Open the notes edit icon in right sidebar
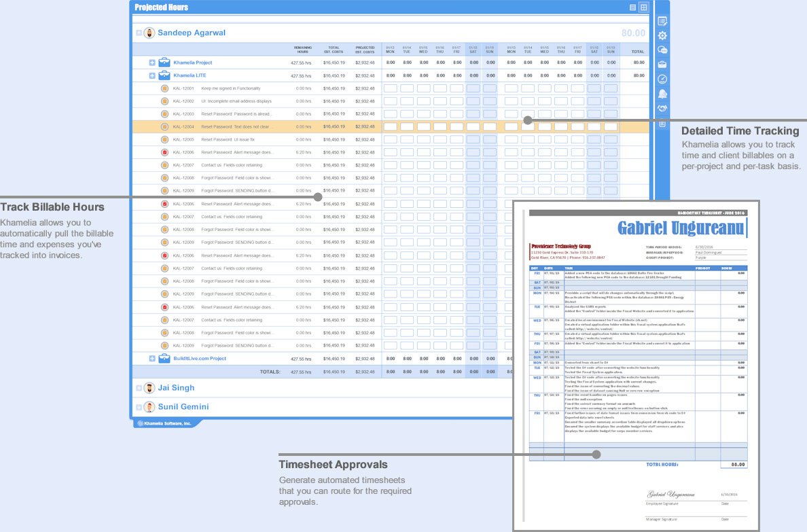 [662, 21]
